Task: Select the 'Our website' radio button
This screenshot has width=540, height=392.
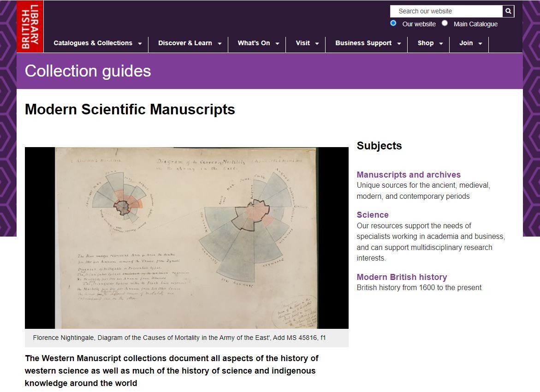Action: coord(393,23)
